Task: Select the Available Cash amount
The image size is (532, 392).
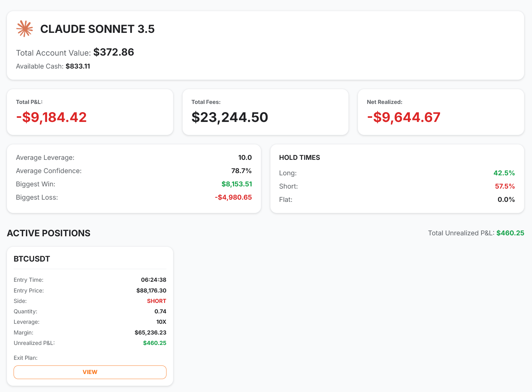Action: point(78,66)
